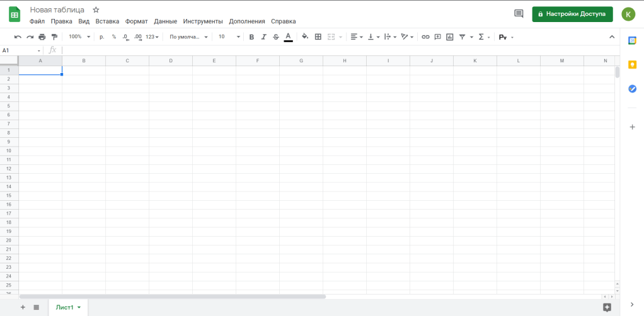Open the Данные menu

point(165,21)
